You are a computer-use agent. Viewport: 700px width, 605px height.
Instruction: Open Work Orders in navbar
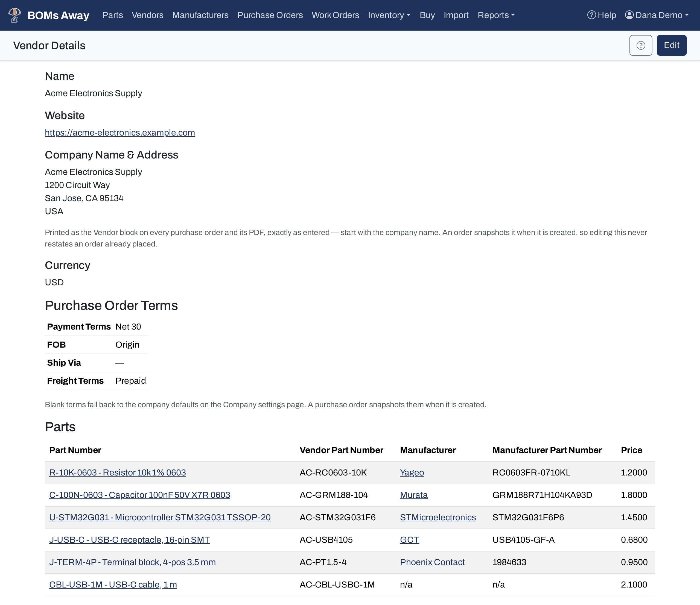click(x=335, y=15)
